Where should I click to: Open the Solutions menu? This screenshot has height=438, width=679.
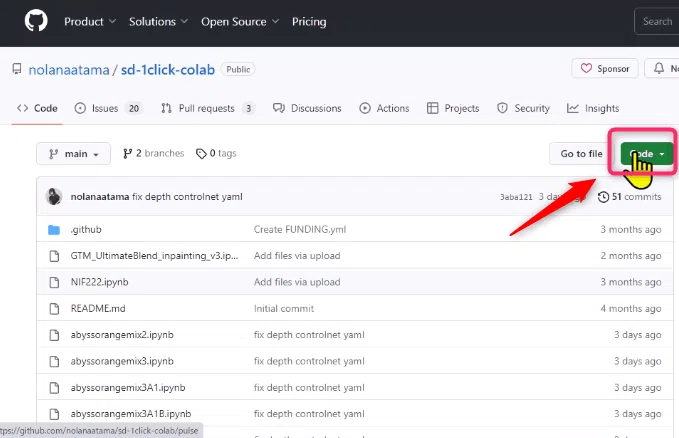[158, 21]
